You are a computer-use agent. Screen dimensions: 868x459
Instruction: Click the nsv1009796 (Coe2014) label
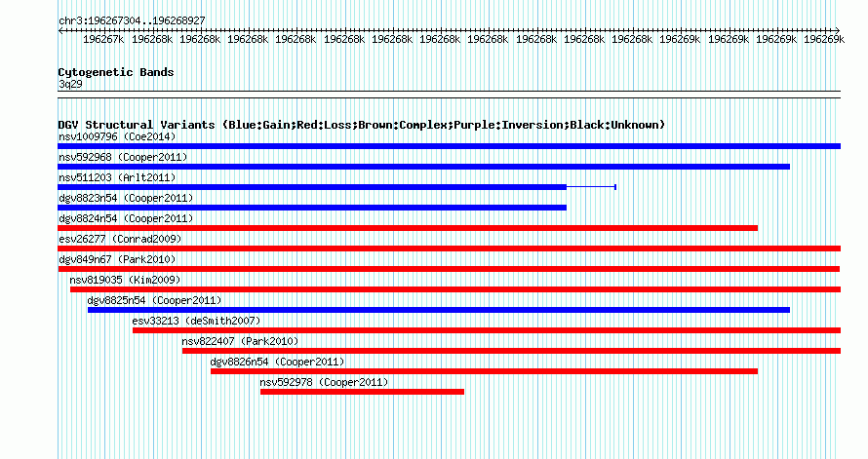tap(117, 136)
